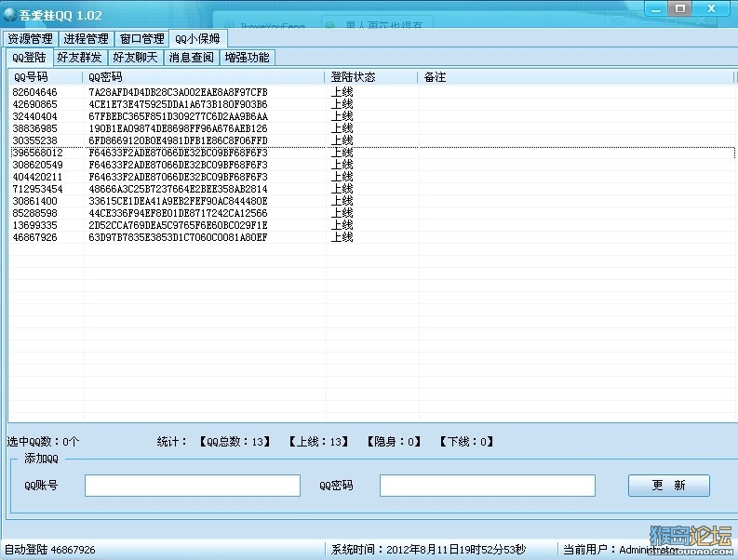The image size is (738, 560).
Task: Select the row with QQ 712953454
Action: click(x=372, y=189)
